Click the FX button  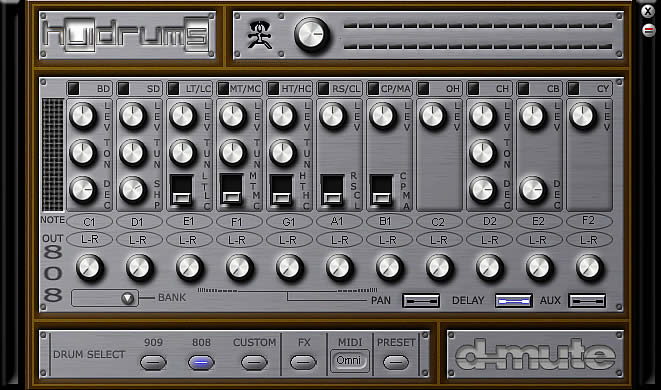pyautogui.click(x=304, y=362)
